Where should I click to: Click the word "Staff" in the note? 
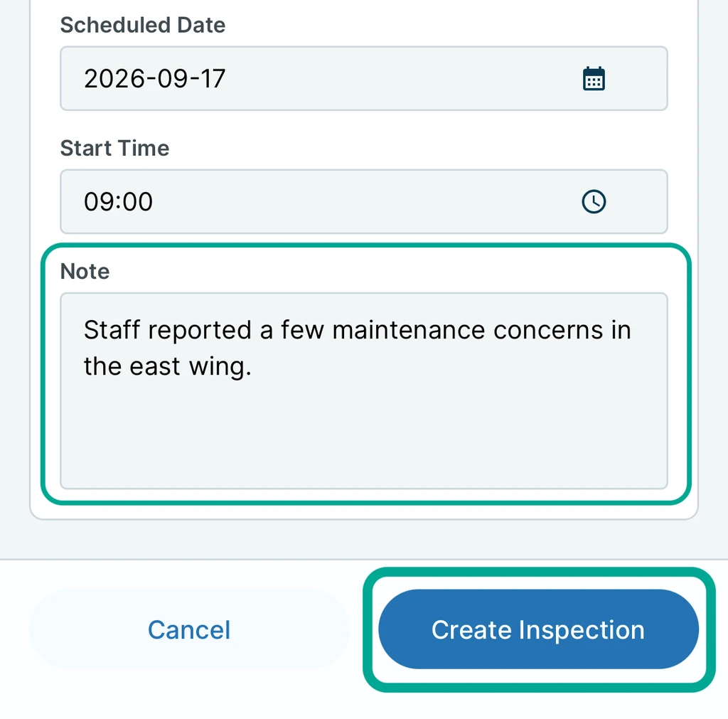tap(112, 330)
